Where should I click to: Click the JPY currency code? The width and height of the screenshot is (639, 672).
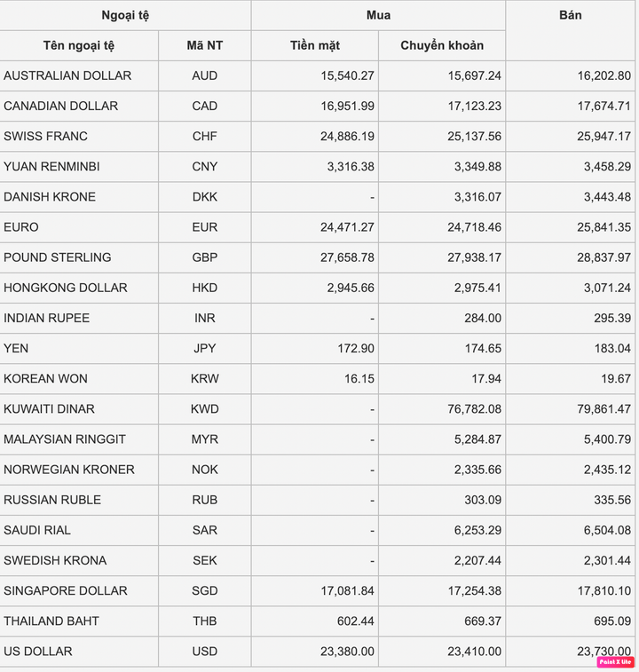(x=205, y=348)
